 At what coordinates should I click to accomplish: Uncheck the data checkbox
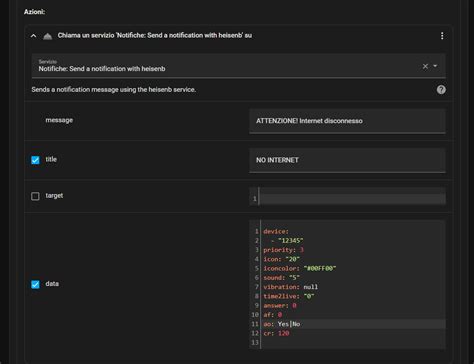(x=35, y=284)
